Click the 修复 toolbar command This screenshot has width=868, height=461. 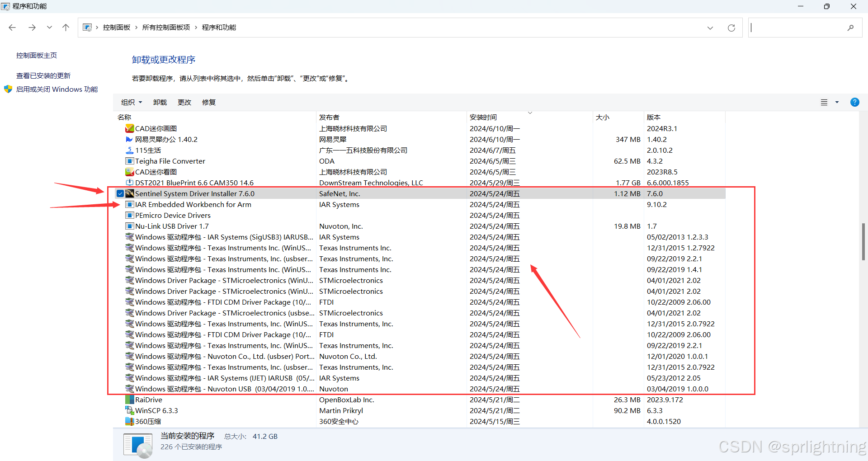[209, 102]
